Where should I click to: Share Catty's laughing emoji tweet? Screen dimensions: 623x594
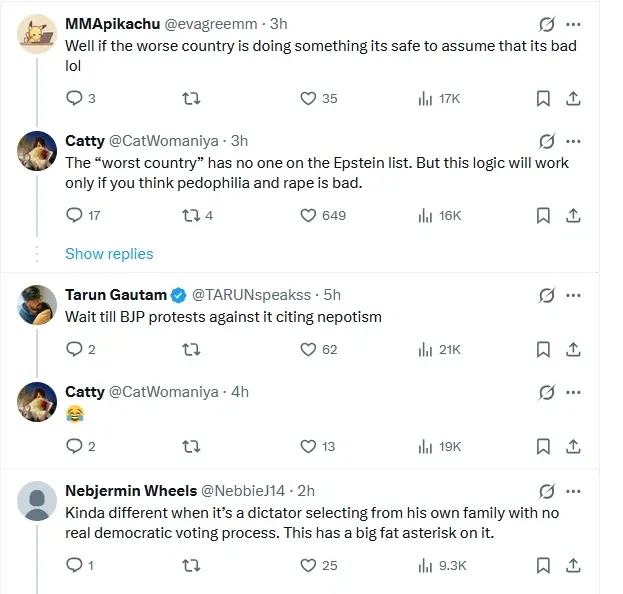574,447
